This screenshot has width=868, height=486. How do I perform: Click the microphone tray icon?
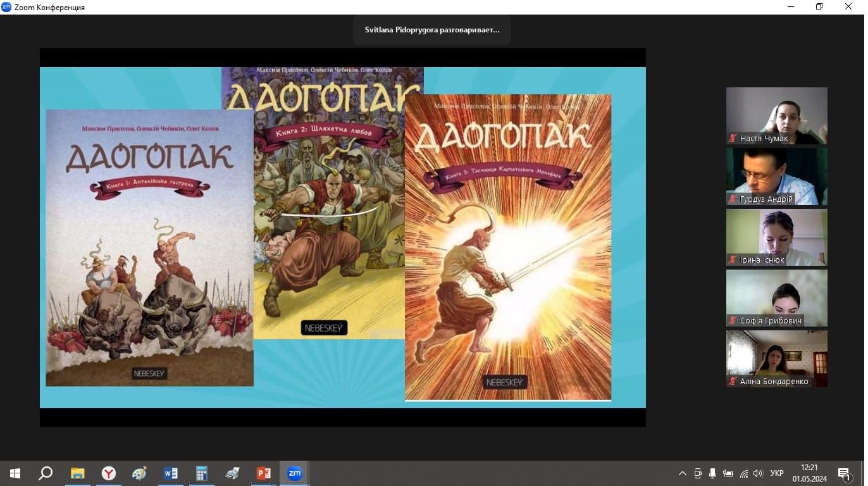coord(712,473)
